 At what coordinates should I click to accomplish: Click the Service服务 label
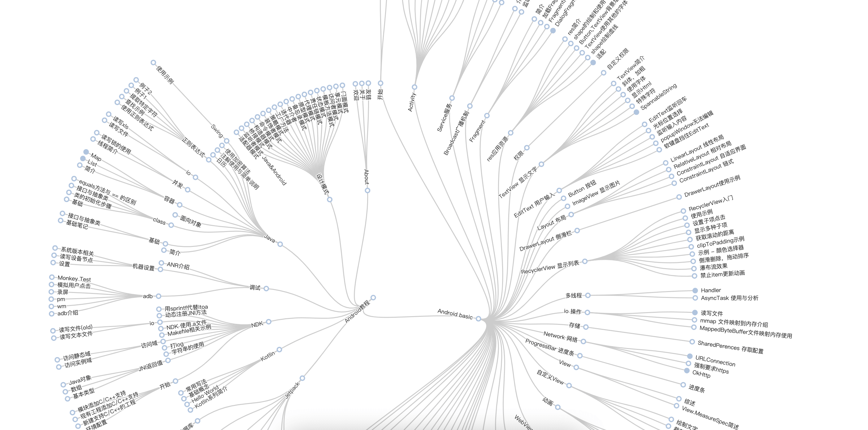[x=445, y=118]
